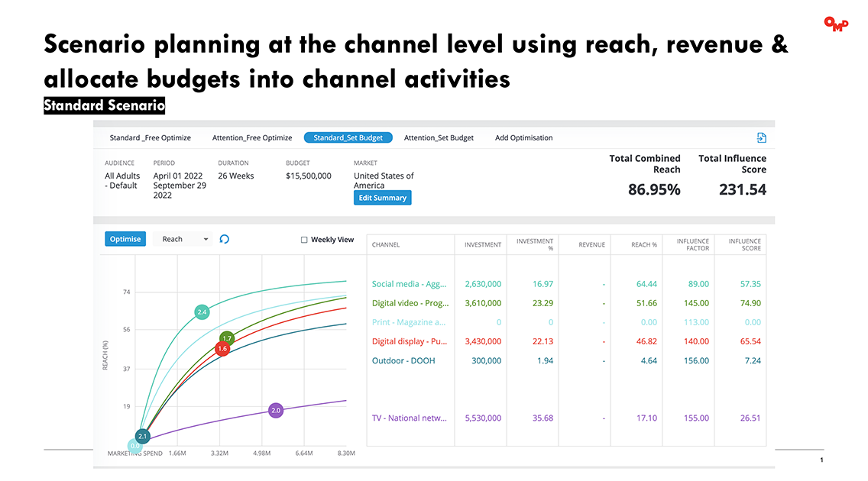Click the blue refresh icon beside the Reach dropdown
This screenshot has height=481, width=868.
coord(224,239)
